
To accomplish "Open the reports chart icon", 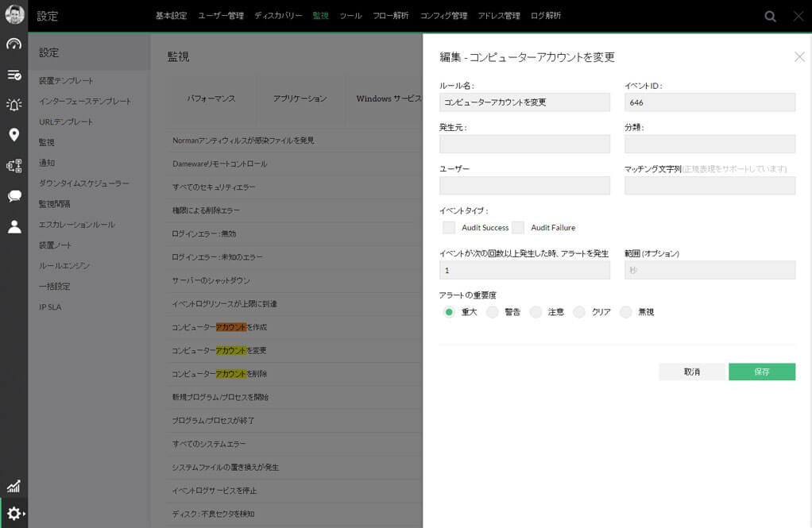I will click(x=14, y=486).
